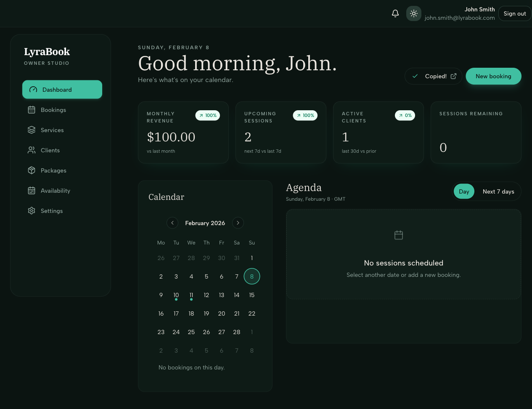
Task: Select February 10 on the calendar
Action: 176,295
